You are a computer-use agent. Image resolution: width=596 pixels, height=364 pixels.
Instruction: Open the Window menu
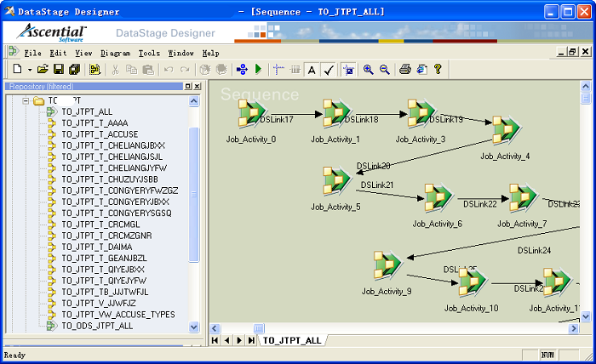click(x=181, y=53)
